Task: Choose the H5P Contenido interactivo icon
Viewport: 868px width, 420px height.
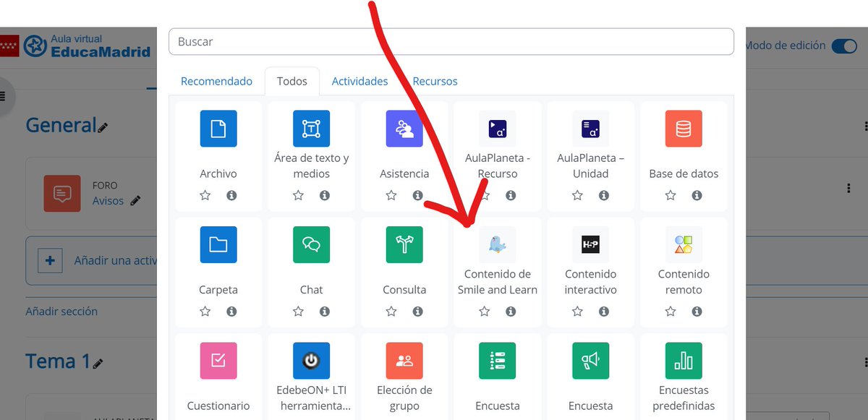Action: [x=590, y=245]
